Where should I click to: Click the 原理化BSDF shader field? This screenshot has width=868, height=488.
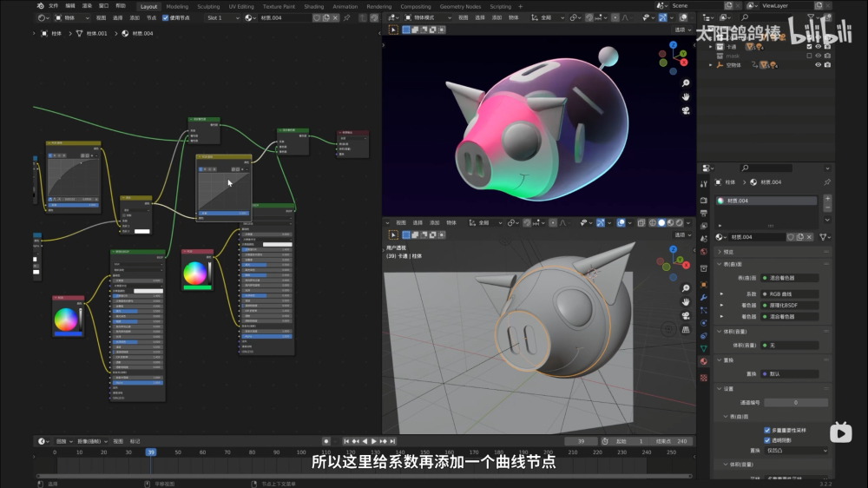click(x=789, y=305)
